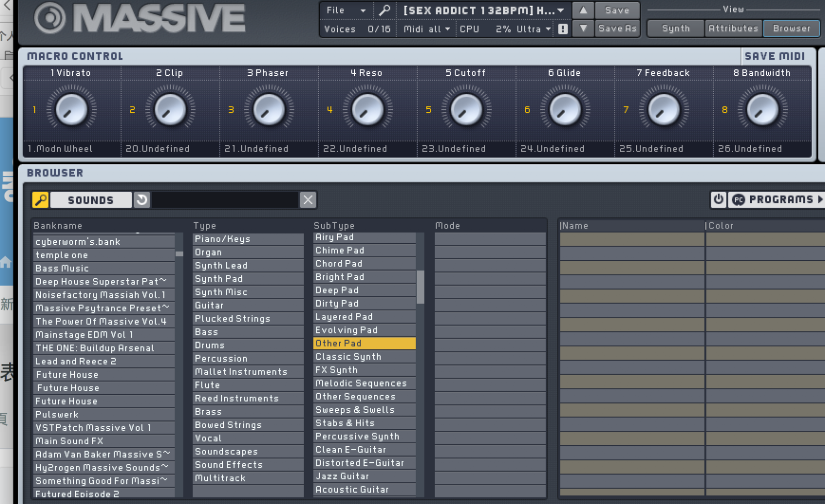Select the Main Sound FX bank
Screen dimensions: 825x504
click(x=104, y=441)
